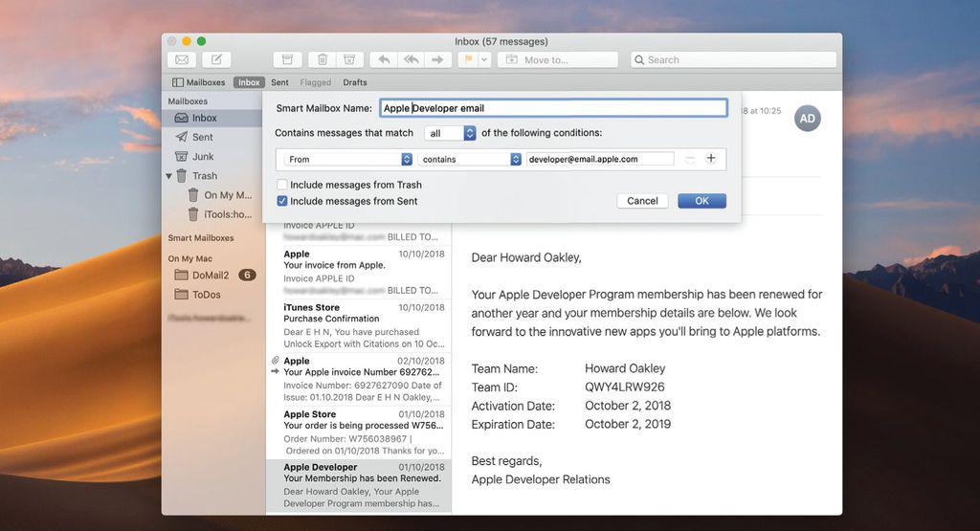Click the Expiration Date October 2, 2019

(x=628, y=424)
